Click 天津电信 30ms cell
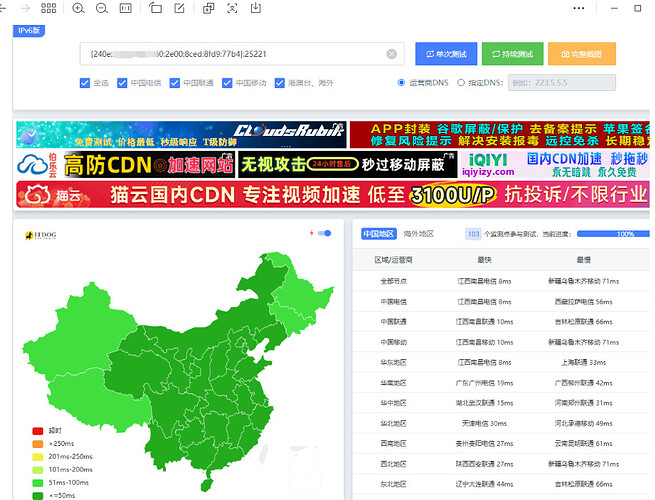Viewport: 655px width, 500px height. point(485,424)
